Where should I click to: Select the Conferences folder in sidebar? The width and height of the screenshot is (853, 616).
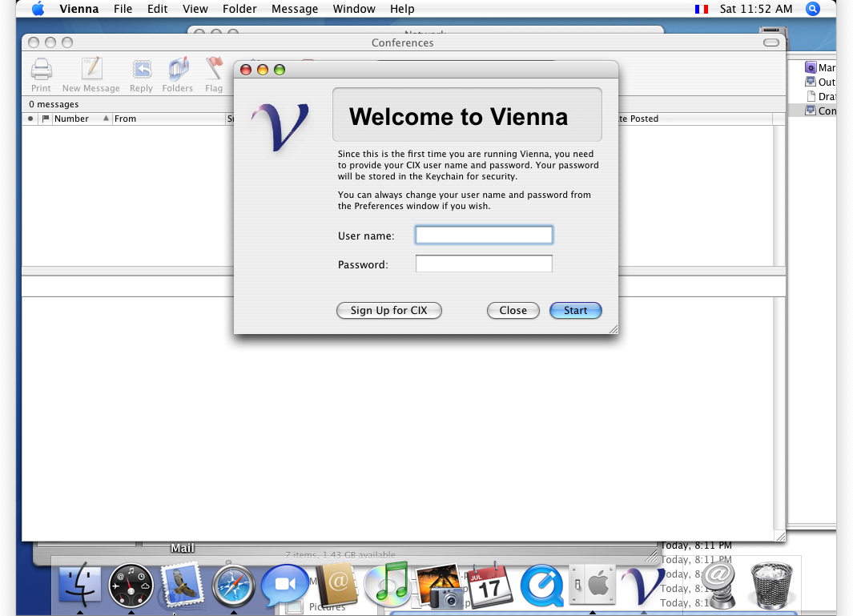820,111
